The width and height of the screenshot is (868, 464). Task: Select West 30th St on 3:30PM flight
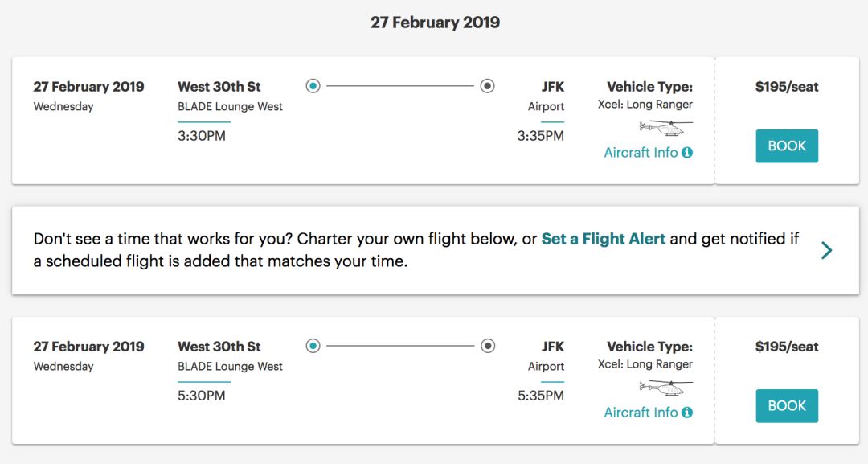pyautogui.click(x=219, y=87)
